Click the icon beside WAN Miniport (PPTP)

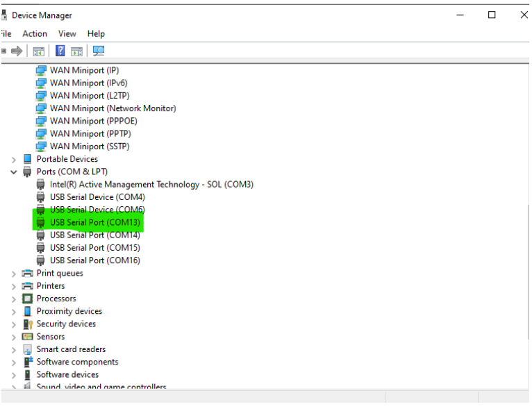(41, 134)
